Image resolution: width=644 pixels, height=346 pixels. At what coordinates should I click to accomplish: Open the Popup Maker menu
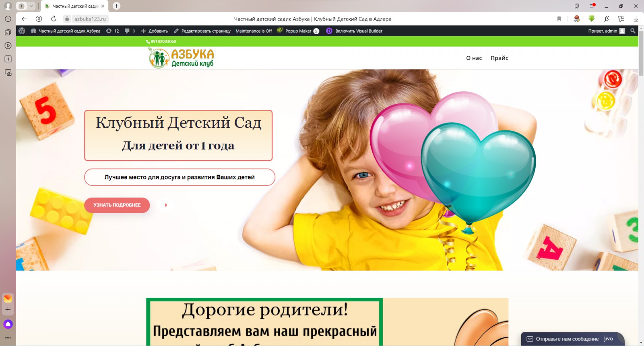pos(298,31)
